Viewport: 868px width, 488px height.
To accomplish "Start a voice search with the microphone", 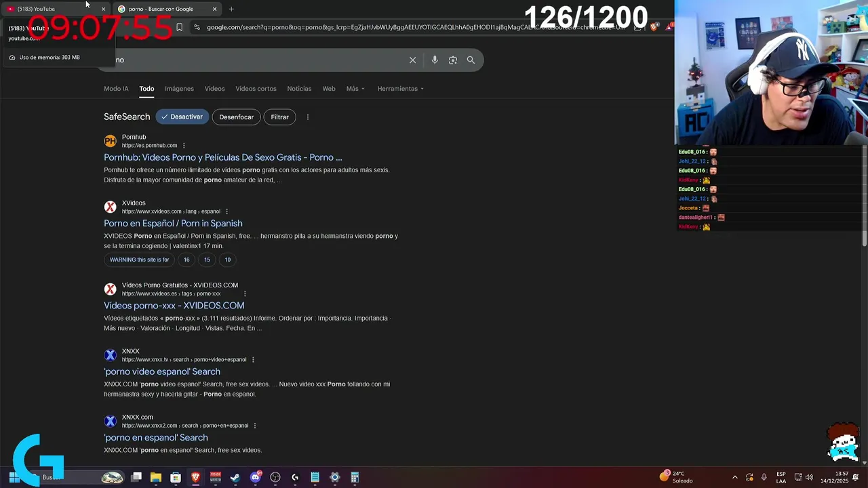I will click(435, 60).
